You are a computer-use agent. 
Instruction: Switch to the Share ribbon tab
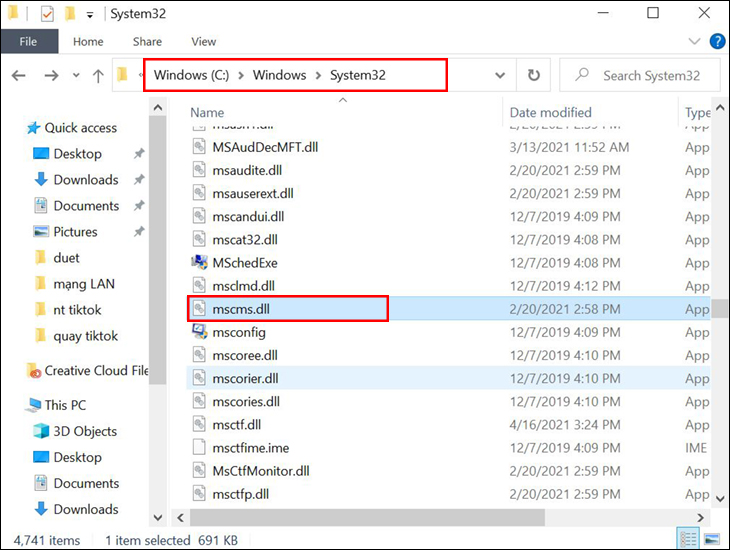coord(147,41)
